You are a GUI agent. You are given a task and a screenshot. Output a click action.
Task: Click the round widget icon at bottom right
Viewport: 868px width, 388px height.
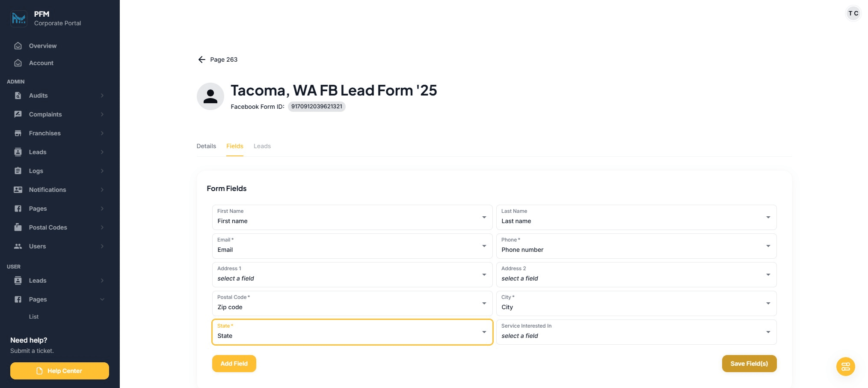845,367
